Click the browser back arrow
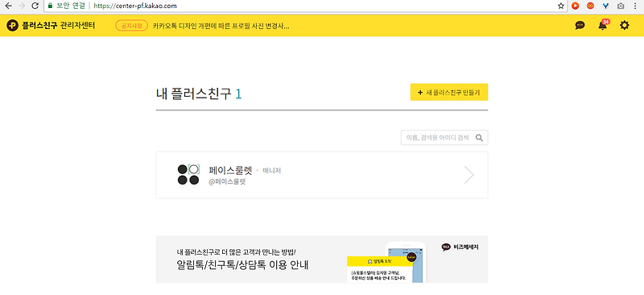This screenshot has width=644, height=295. pyautogui.click(x=8, y=6)
